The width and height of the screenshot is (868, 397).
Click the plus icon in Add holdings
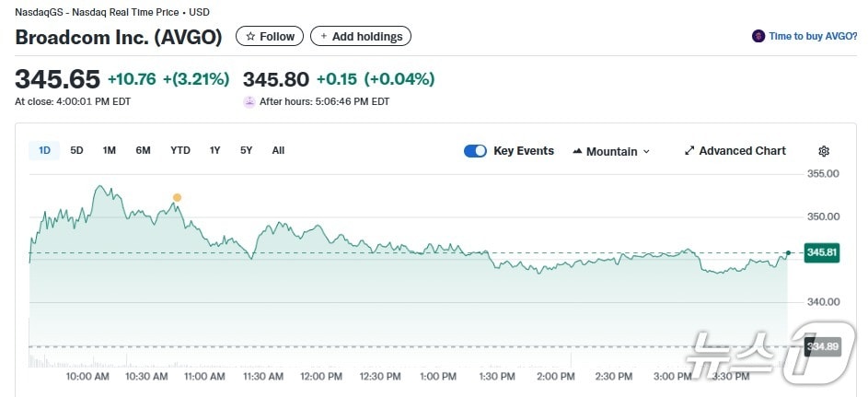[x=323, y=37]
